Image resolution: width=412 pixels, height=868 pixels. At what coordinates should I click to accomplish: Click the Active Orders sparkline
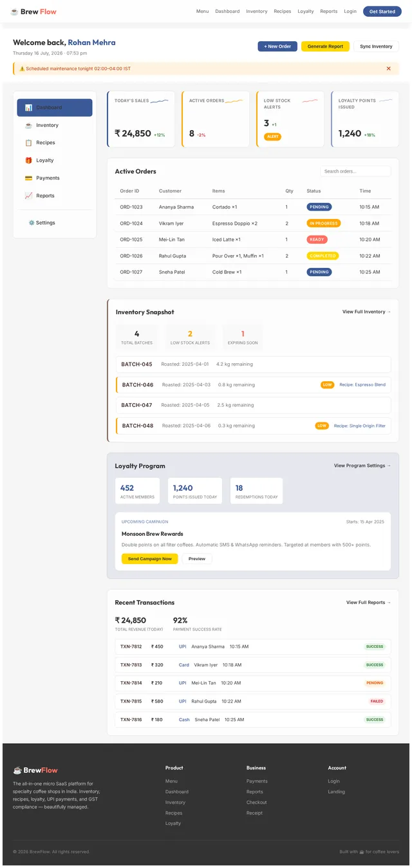click(x=234, y=100)
